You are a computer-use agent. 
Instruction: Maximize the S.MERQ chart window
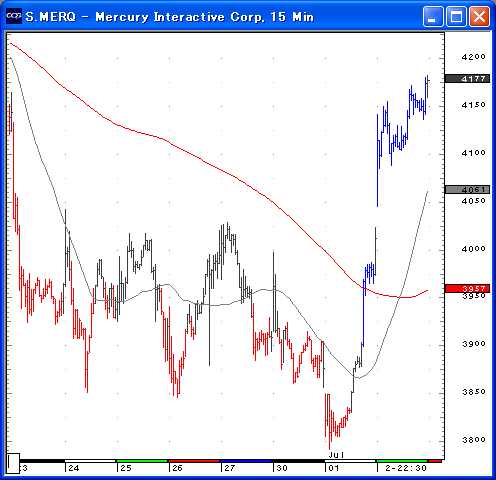(x=456, y=16)
